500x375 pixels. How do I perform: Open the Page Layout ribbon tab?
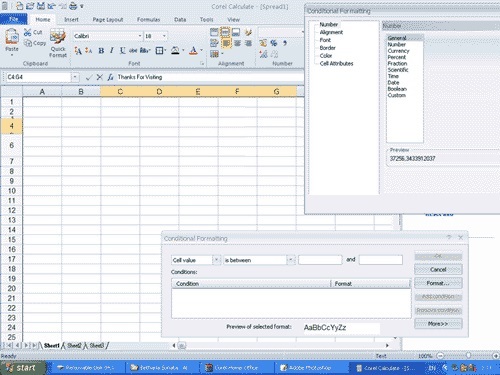tap(108, 20)
